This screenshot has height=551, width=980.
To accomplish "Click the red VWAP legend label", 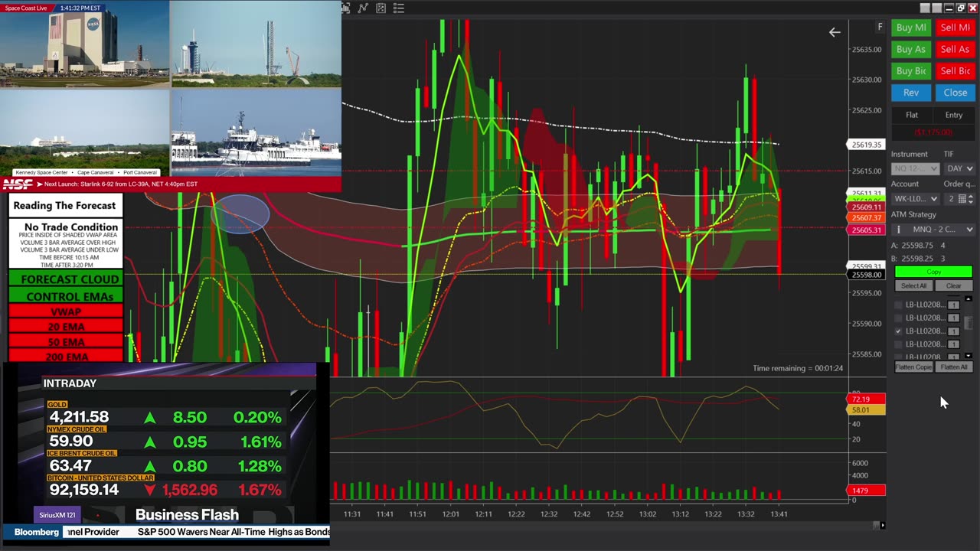I will [66, 312].
